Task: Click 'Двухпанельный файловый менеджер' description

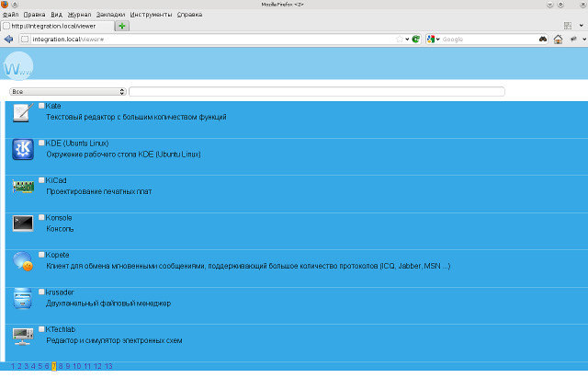Action: [108, 304]
